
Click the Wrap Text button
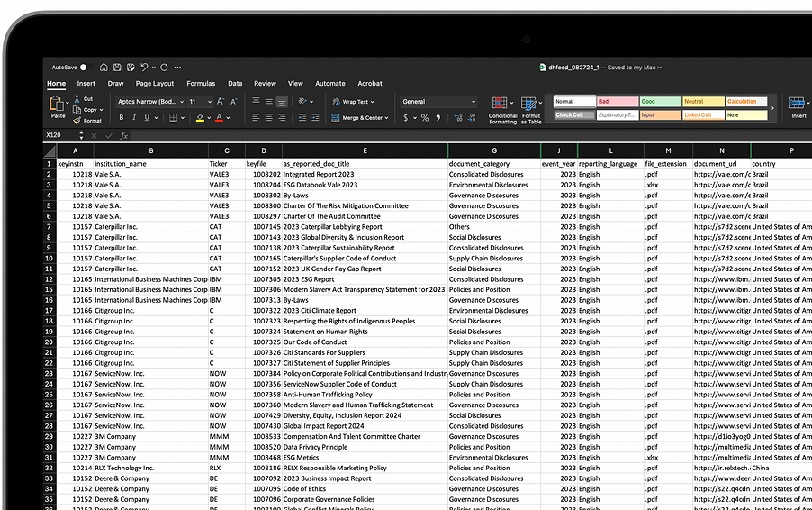(353, 102)
